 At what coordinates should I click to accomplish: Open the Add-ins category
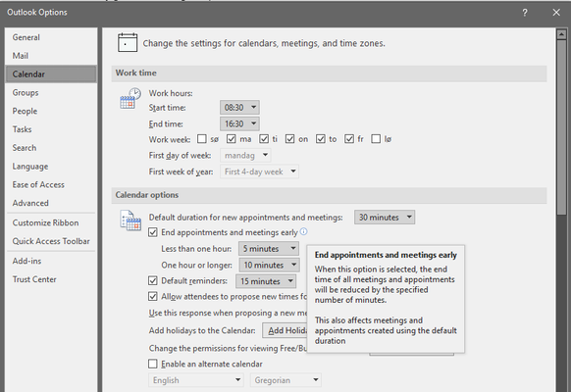(x=51, y=261)
